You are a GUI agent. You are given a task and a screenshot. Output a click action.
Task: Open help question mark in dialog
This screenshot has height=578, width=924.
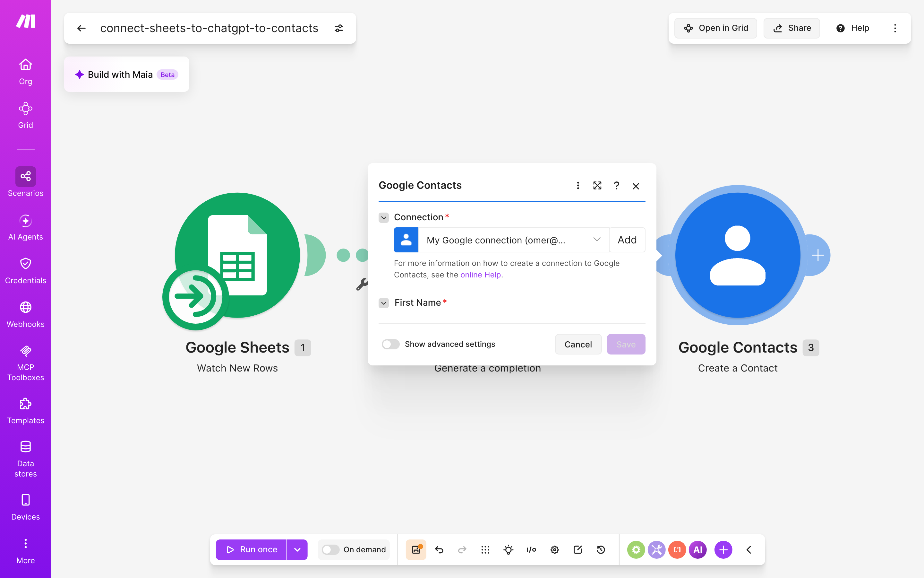point(616,186)
